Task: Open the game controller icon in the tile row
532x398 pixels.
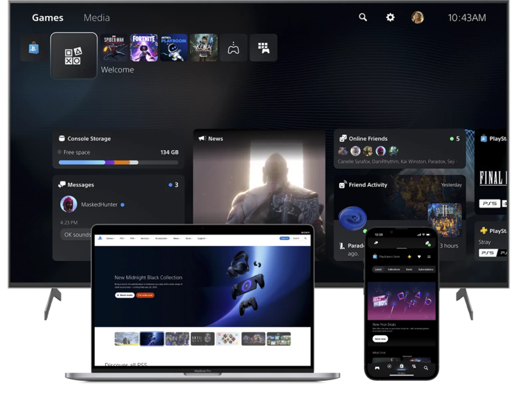Action: coord(233,48)
